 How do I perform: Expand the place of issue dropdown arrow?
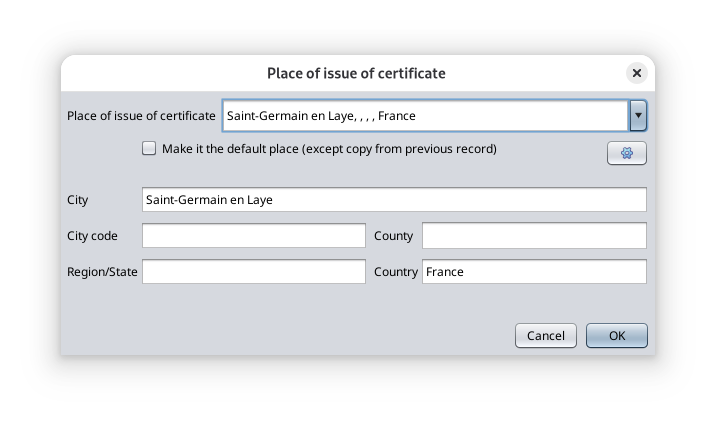(x=638, y=116)
